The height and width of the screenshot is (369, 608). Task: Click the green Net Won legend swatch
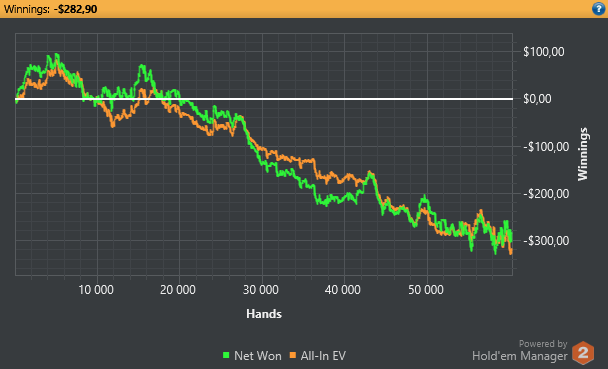click(x=226, y=355)
